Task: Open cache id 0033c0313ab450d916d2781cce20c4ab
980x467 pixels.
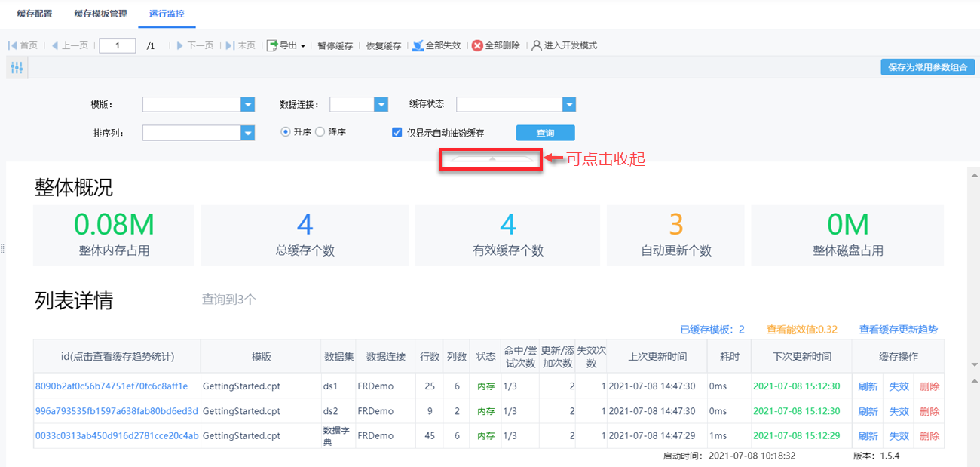Action: tap(117, 436)
